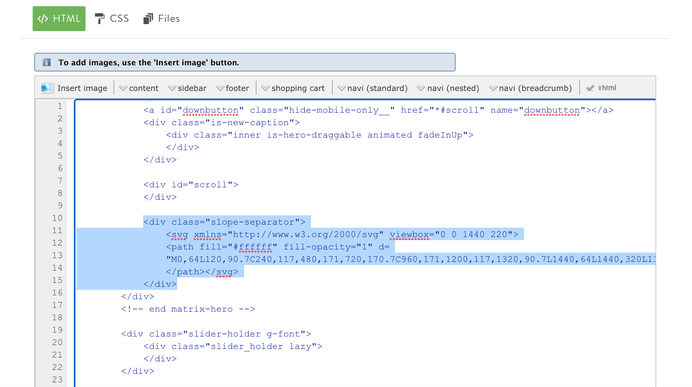Viewport: 692px width, 387px height.
Task: Click the checkmark icon beside xhtml
Action: (x=590, y=88)
